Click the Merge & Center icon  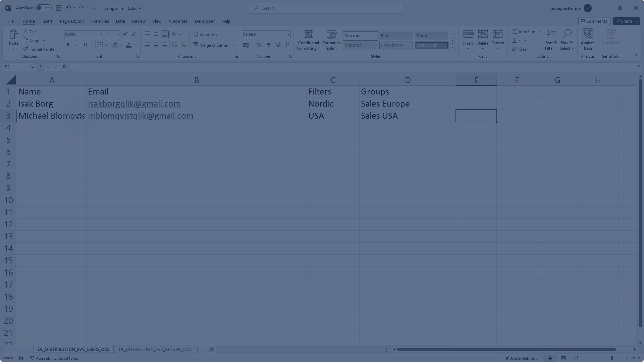196,45
